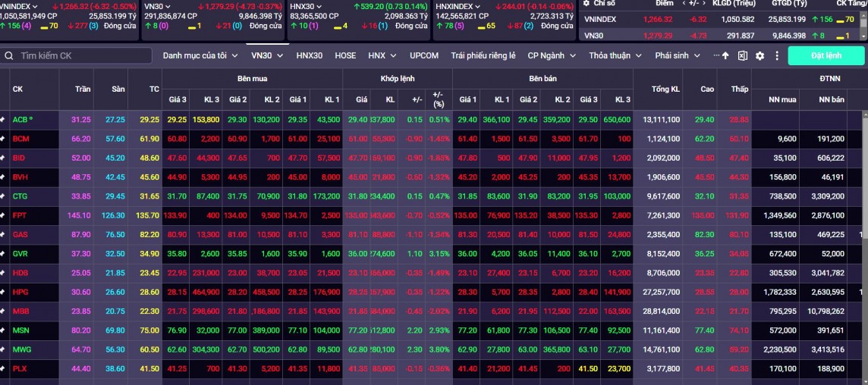Open the settings gear in toolbar
This screenshot has height=385, width=868.
tap(759, 56)
